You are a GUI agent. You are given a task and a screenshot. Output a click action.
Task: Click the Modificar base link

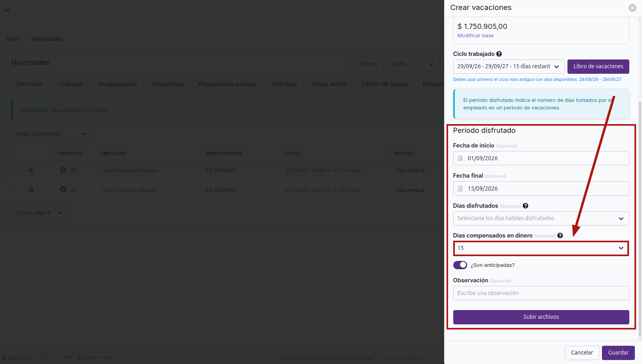(x=475, y=36)
